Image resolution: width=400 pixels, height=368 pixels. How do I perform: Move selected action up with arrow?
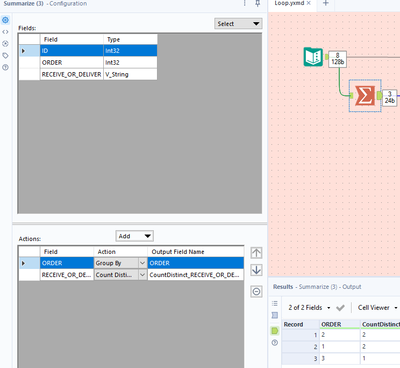[256, 253]
